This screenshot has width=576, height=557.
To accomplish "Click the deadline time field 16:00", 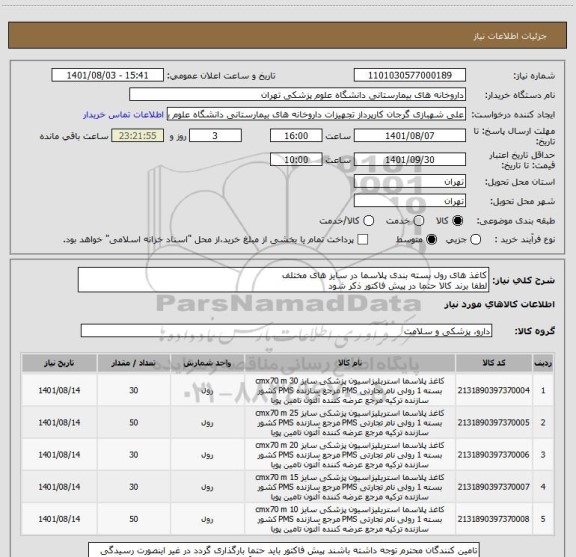I will (x=296, y=136).
